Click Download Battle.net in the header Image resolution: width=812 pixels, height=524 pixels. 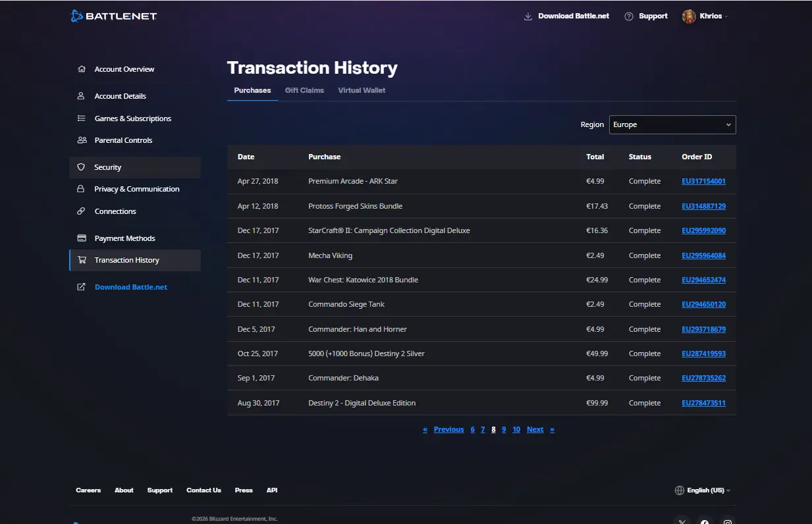tap(574, 16)
